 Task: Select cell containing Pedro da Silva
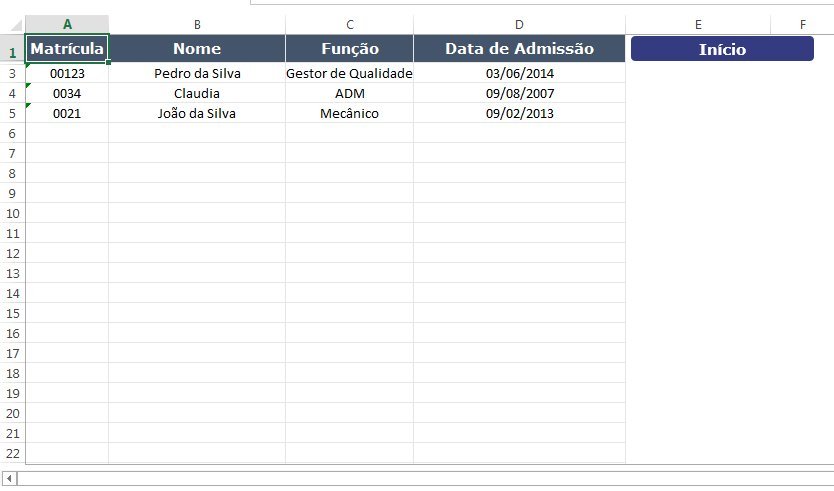click(x=197, y=73)
